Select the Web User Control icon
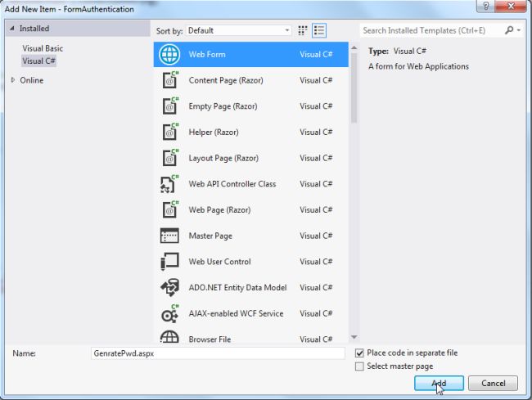This screenshot has width=532, height=400. pyautogui.click(x=169, y=262)
